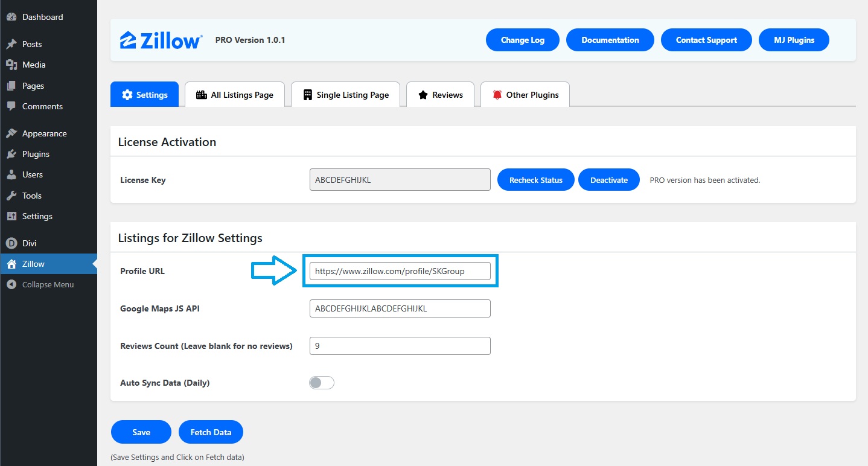
Task: Click the Save button
Action: click(x=141, y=432)
